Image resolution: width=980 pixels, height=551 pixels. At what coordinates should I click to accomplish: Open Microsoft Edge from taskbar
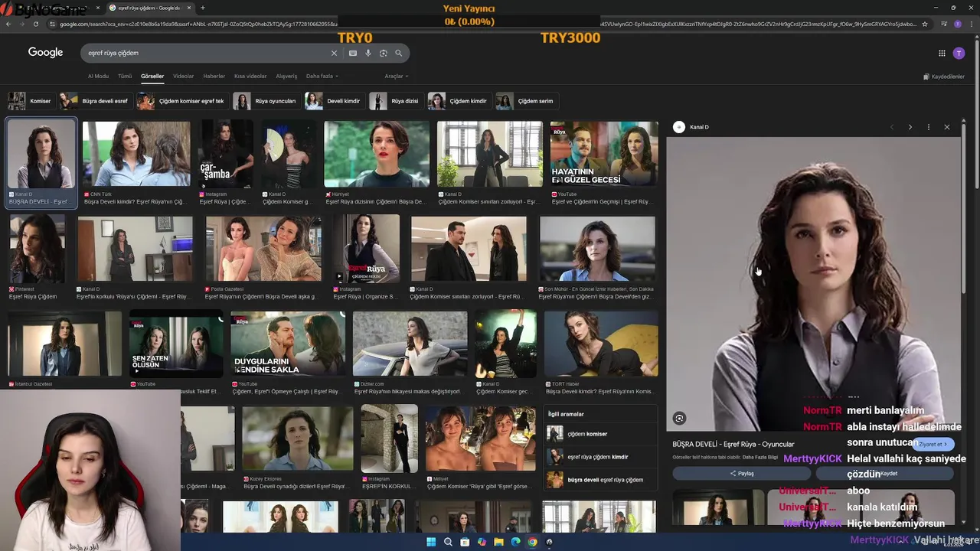click(515, 542)
